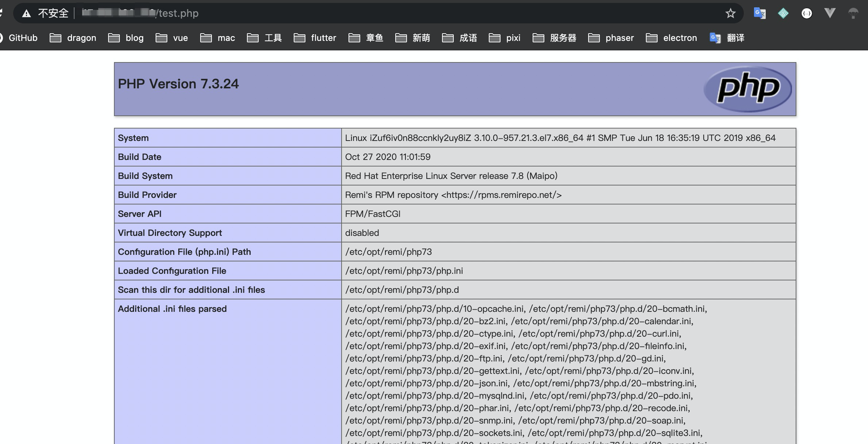Open the flutter bookmark folder
The height and width of the screenshot is (444, 868).
pos(315,38)
